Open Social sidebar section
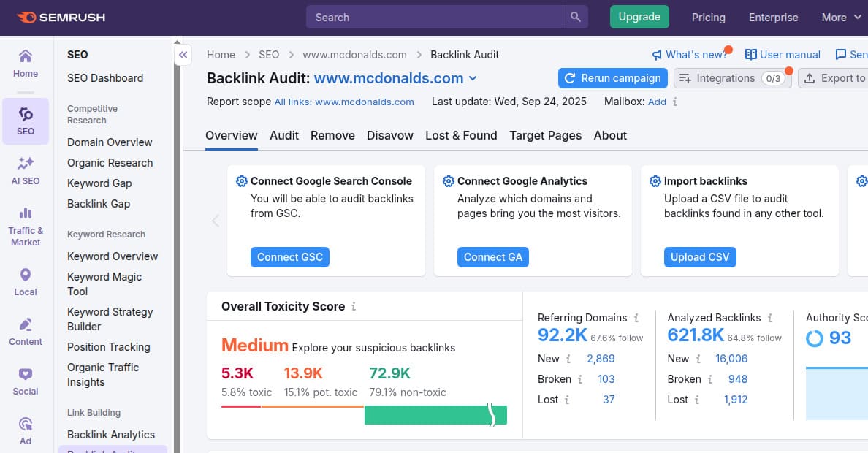The height and width of the screenshot is (453, 868). point(26,381)
